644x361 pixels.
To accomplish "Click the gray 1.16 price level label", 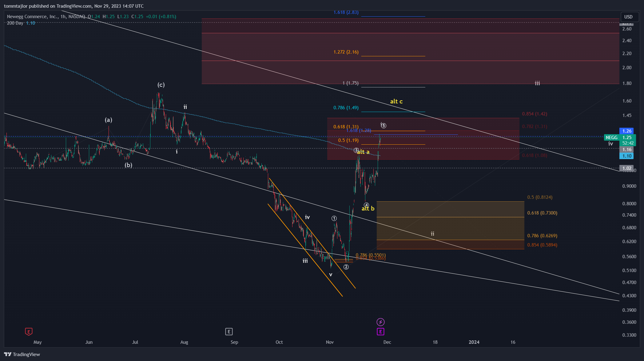I will click(627, 150).
